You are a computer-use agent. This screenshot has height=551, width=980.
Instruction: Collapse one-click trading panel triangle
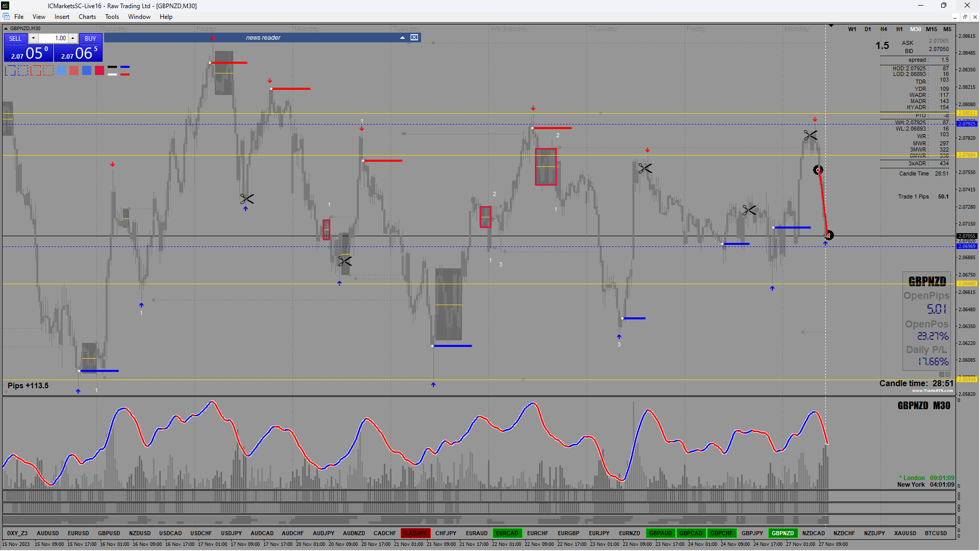tap(6, 29)
